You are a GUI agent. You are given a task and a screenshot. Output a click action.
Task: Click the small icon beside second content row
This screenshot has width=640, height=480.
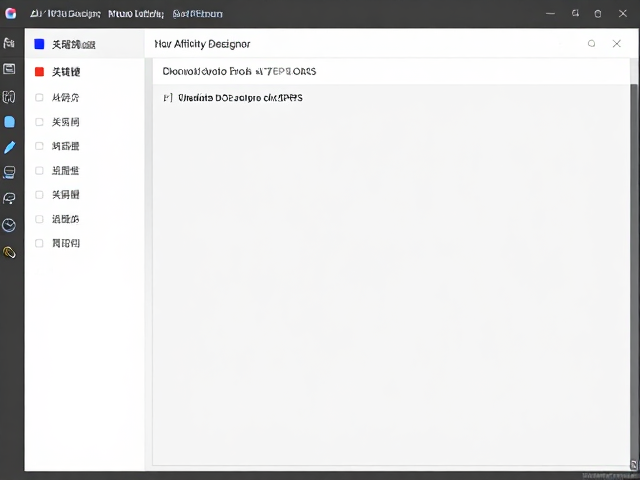tap(167, 98)
